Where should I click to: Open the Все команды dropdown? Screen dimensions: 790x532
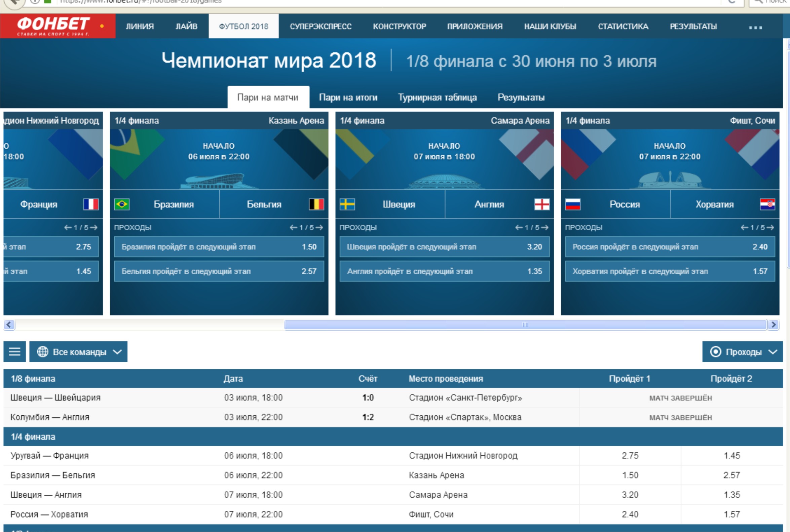[x=79, y=352]
